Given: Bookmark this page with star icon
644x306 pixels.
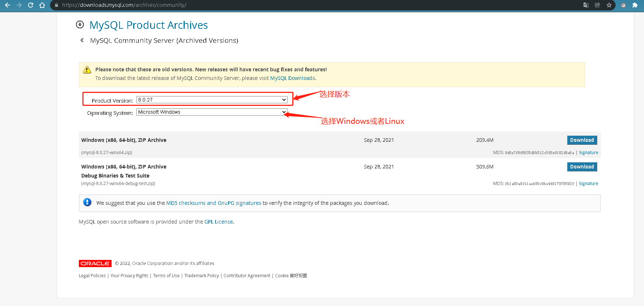Looking at the screenshot, I should pyautogui.click(x=609, y=5).
